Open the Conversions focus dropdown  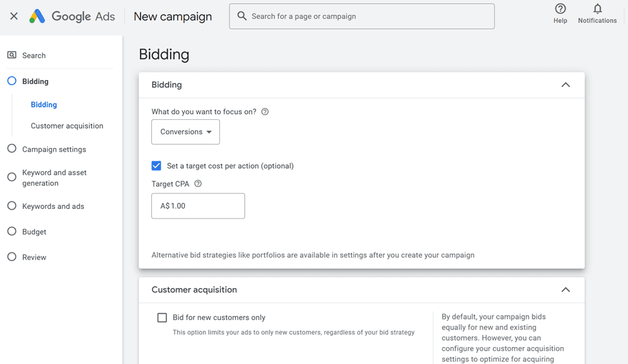click(x=185, y=132)
